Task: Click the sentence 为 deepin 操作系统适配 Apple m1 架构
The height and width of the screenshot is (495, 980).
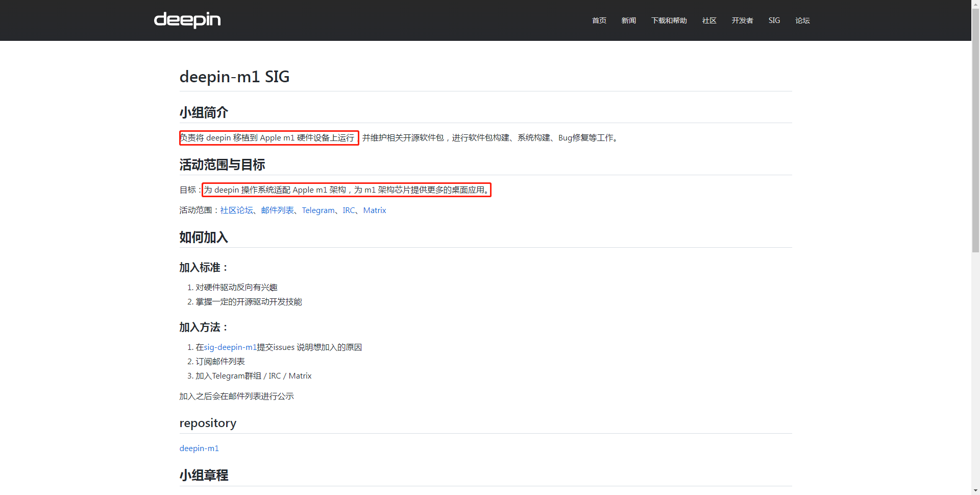Action: [275, 190]
